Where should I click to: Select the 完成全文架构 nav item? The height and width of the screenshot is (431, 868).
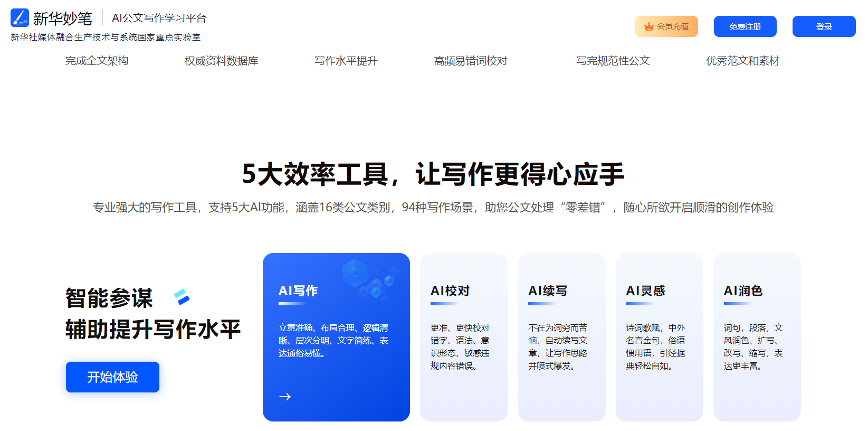(x=97, y=61)
